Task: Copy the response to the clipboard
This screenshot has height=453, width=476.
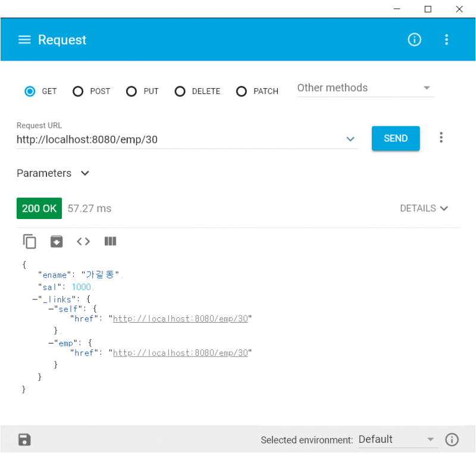Action: (29, 241)
